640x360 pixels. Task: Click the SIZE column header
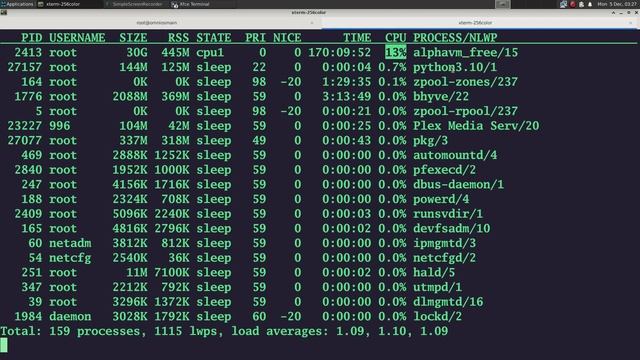point(133,38)
